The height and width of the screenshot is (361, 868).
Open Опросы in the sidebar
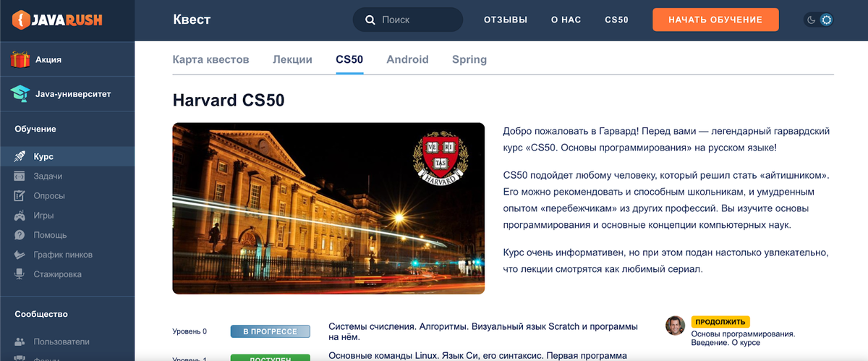(x=49, y=195)
